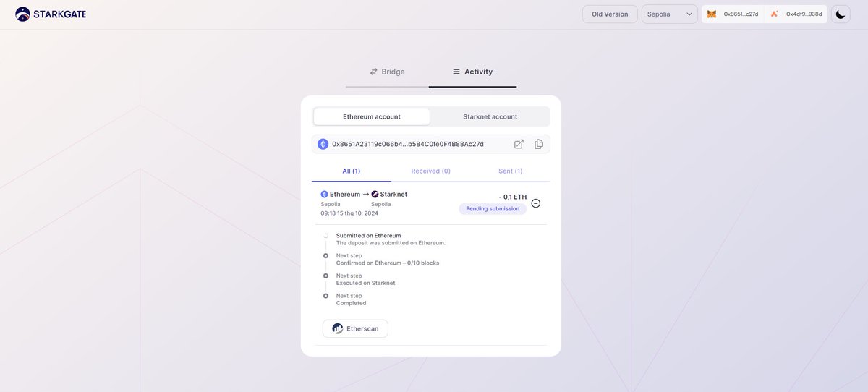Click the Completed step
Screen dimensions: 868x392
coord(352,303)
